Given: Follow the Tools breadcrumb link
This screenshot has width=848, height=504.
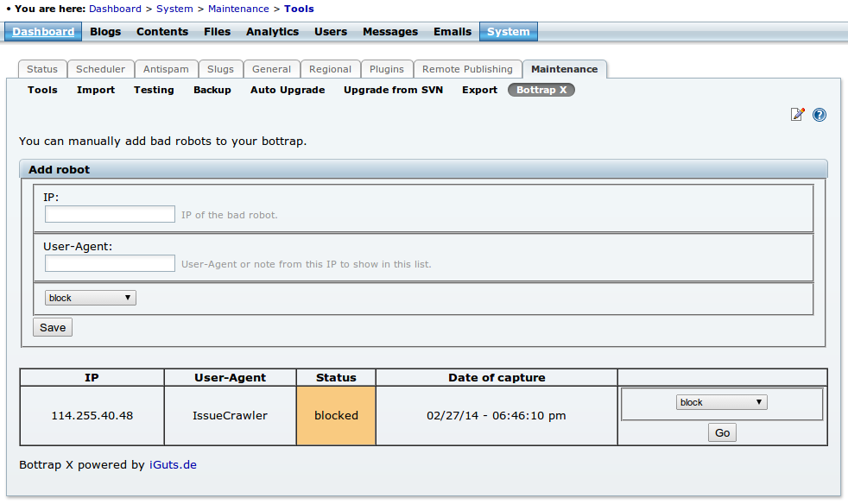Looking at the screenshot, I should pyautogui.click(x=299, y=9).
